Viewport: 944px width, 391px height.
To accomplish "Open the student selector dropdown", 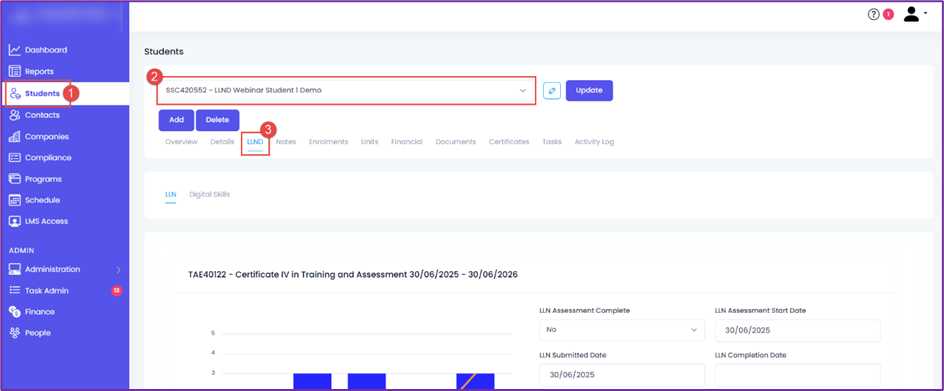I will [x=346, y=90].
